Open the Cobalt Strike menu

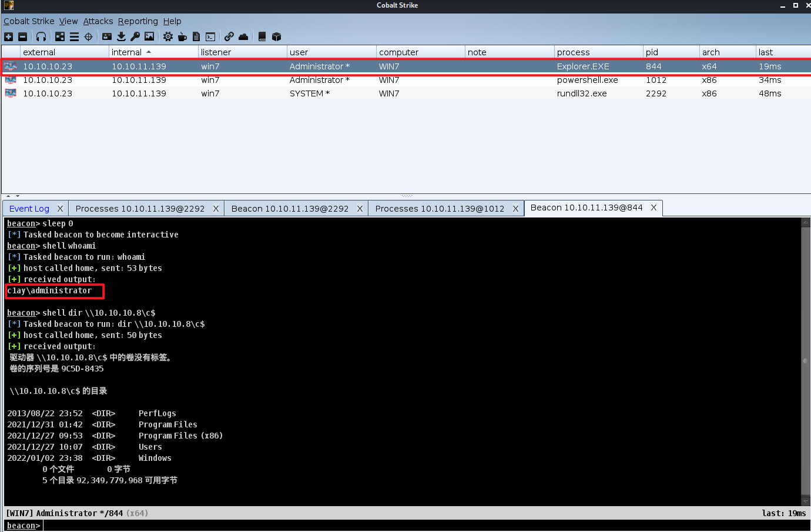(x=29, y=21)
